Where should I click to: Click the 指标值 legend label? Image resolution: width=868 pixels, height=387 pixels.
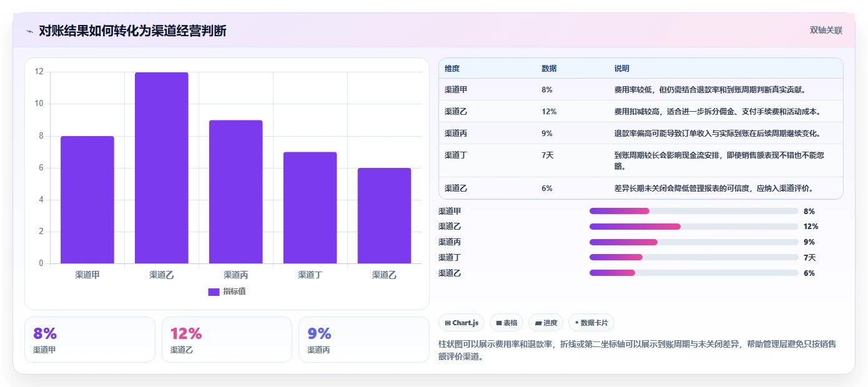(235, 291)
